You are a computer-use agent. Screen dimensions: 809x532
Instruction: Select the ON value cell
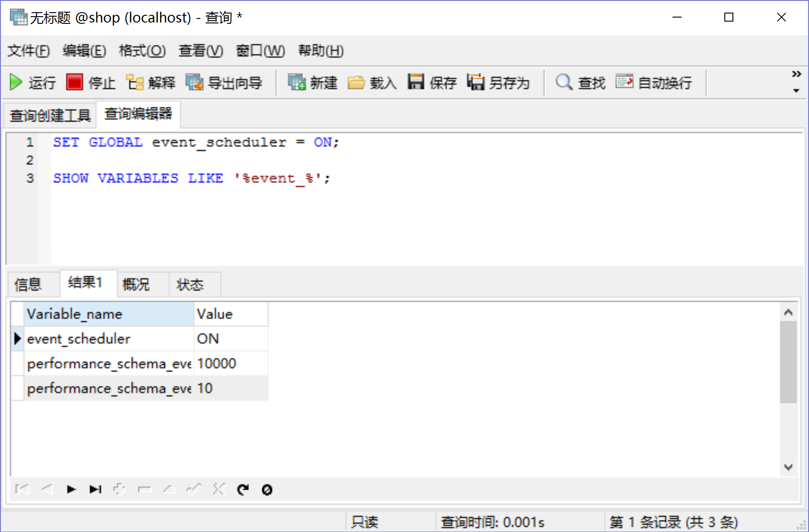(x=231, y=338)
